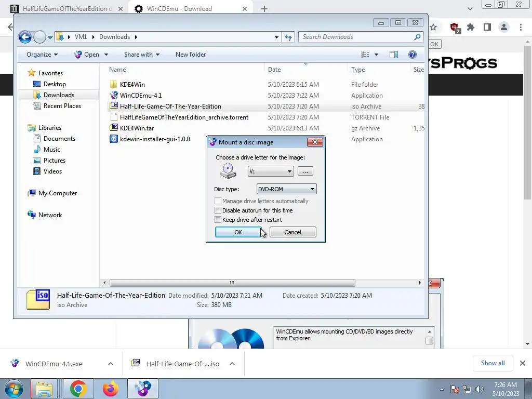Open the view options dropdown arrow
Screen dimensions: 532x399
(376, 55)
